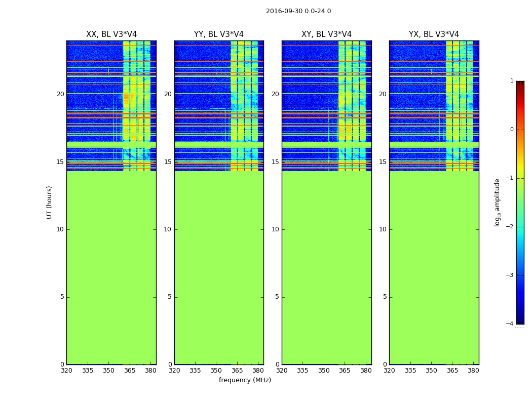Click the log10 amplitude colorbar label

[498, 202]
